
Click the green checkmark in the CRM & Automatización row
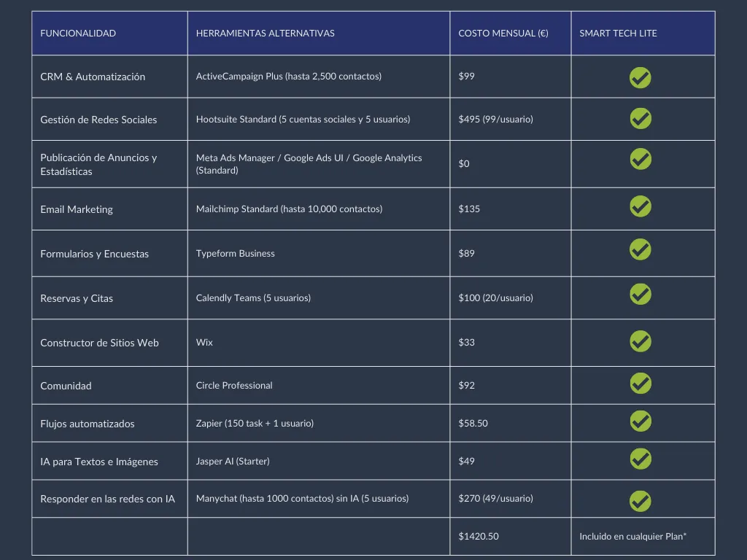pos(640,77)
